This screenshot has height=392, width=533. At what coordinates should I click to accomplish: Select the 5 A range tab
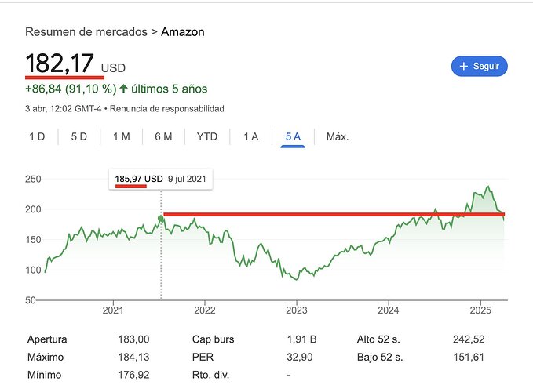tap(293, 136)
